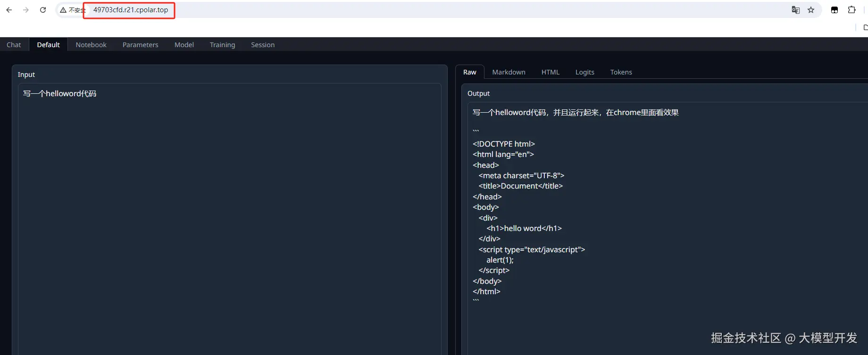Go back using browser back arrow

click(9, 10)
